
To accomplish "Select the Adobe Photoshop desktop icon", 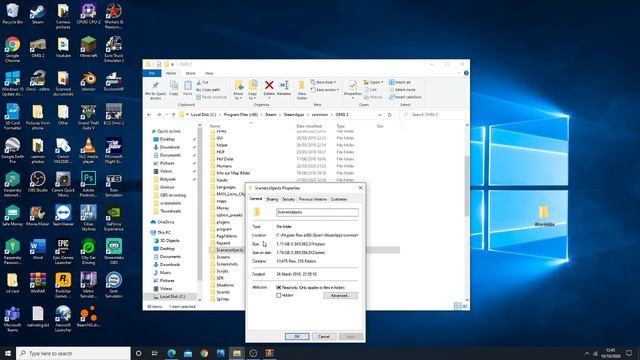I will [88, 184].
